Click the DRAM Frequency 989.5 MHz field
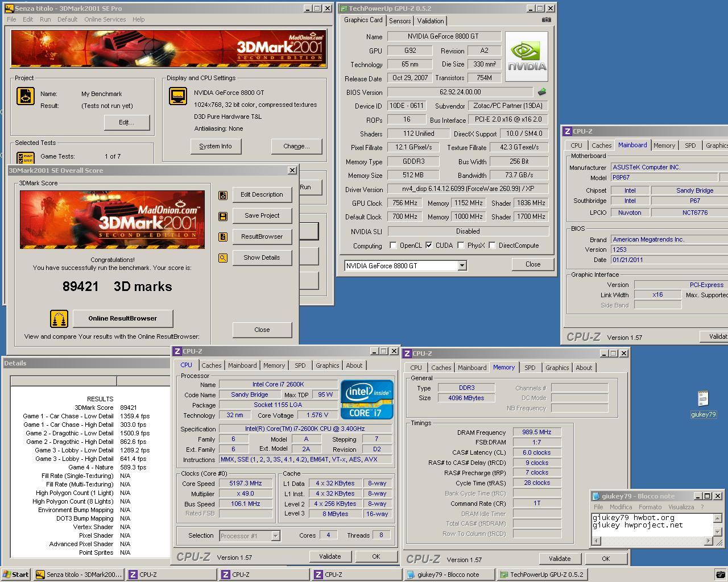The height and width of the screenshot is (582, 728). click(x=537, y=433)
